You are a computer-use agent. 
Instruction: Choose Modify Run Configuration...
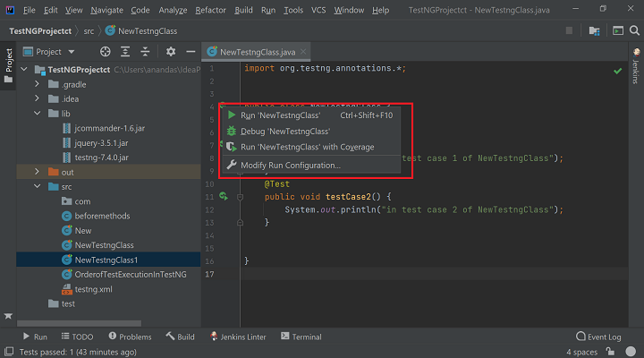coord(311,165)
